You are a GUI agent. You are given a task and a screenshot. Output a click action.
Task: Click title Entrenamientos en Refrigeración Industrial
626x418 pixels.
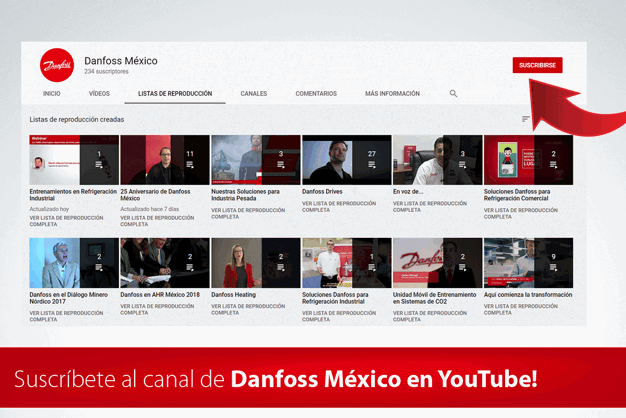(x=73, y=195)
